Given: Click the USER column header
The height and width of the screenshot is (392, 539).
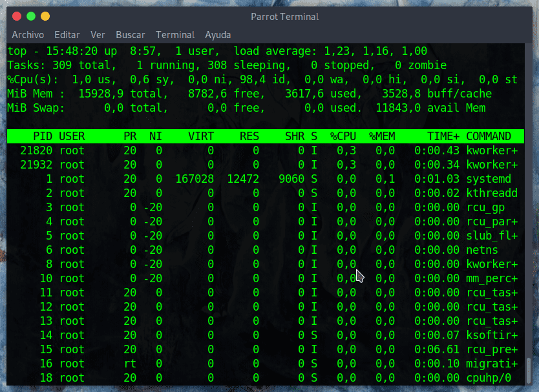Looking at the screenshot, I should click(x=72, y=136).
